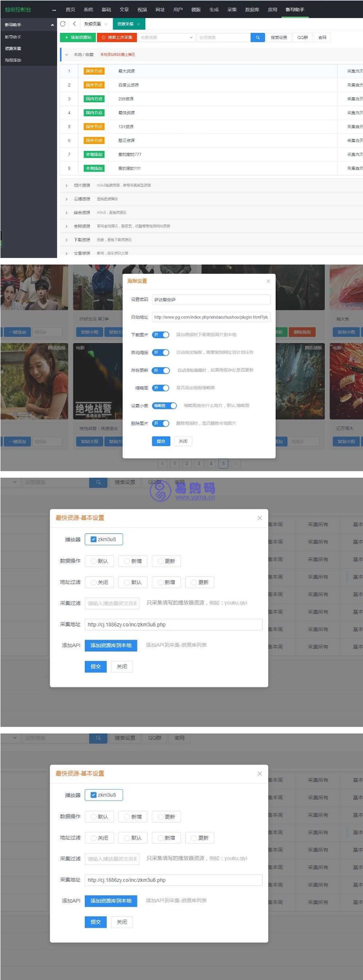Toggle the 下载图片 switch off
363x980 pixels.
(161, 335)
